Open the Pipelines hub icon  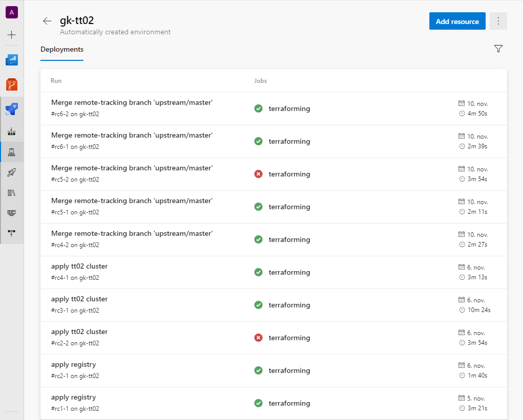pos(12,109)
